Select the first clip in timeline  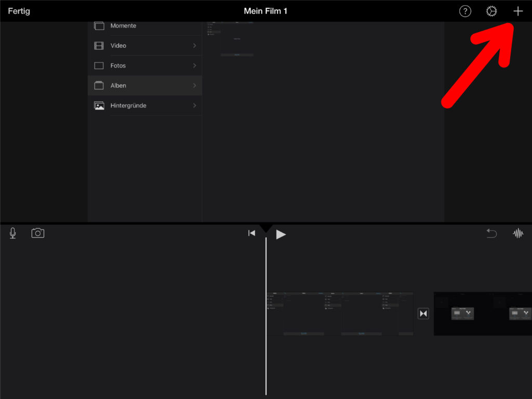(x=340, y=314)
